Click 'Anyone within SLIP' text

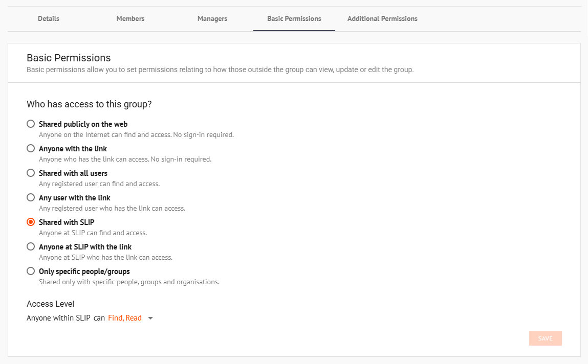point(58,318)
